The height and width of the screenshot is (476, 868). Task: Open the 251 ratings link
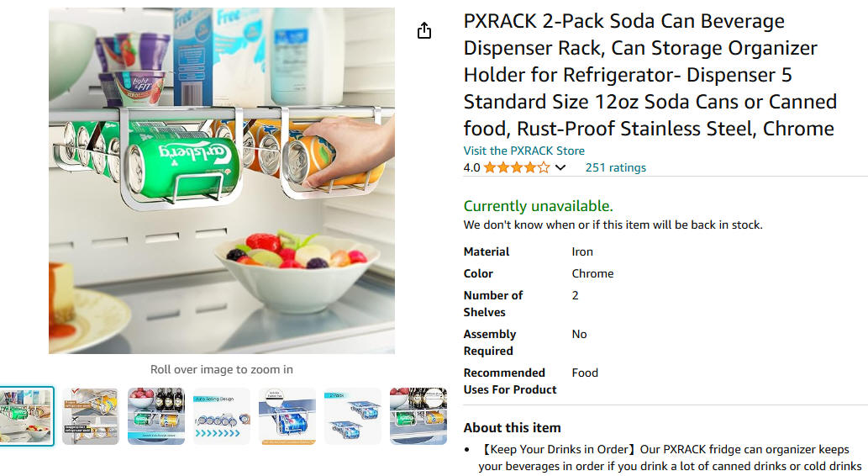click(x=616, y=167)
